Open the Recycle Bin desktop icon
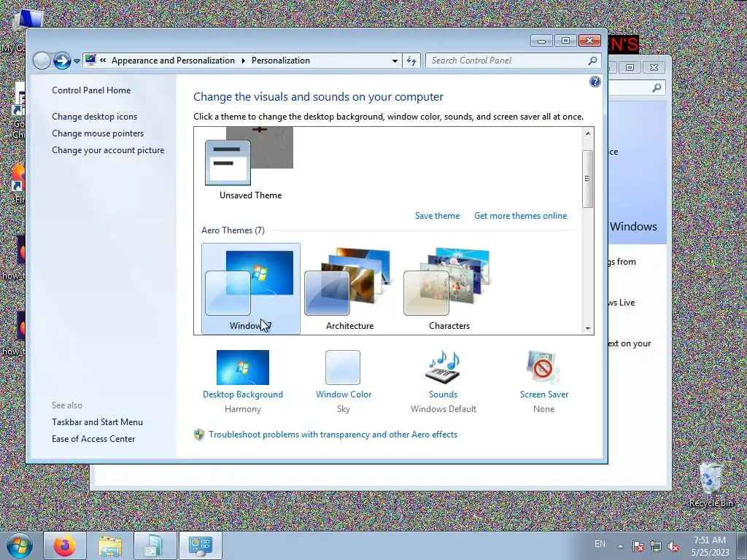Viewport: 747px width, 560px height. [x=711, y=484]
